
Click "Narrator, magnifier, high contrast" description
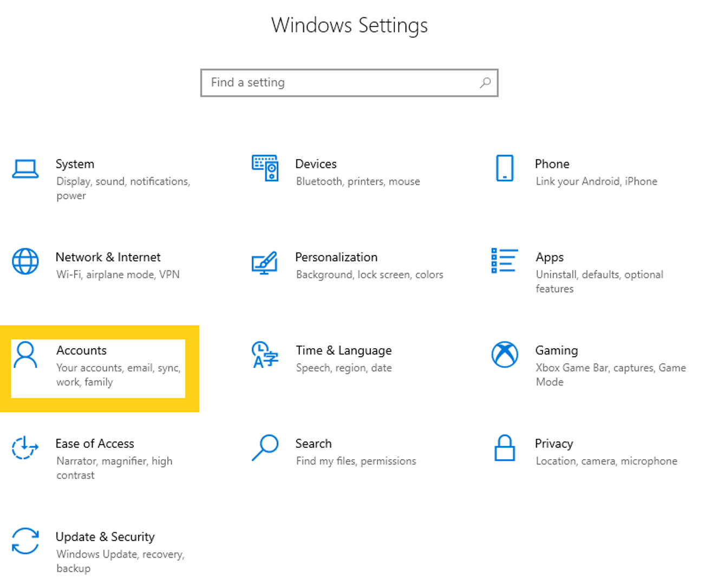coord(114,468)
